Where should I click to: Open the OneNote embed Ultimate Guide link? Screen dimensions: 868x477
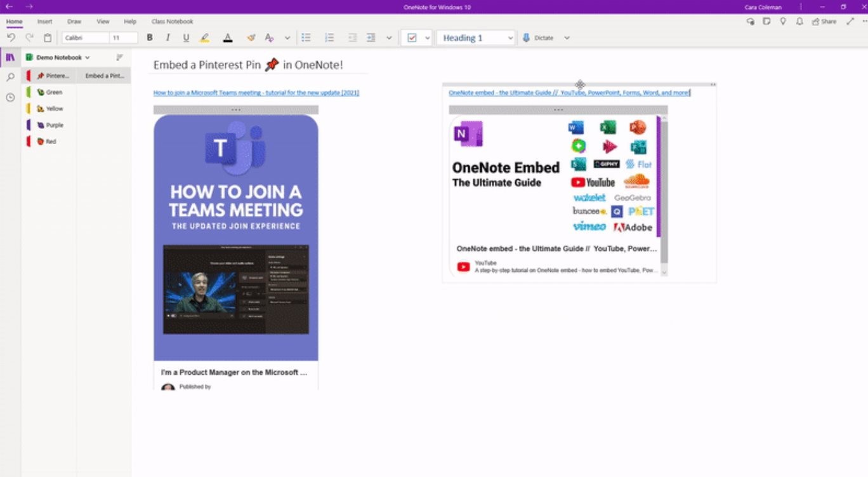tap(569, 93)
